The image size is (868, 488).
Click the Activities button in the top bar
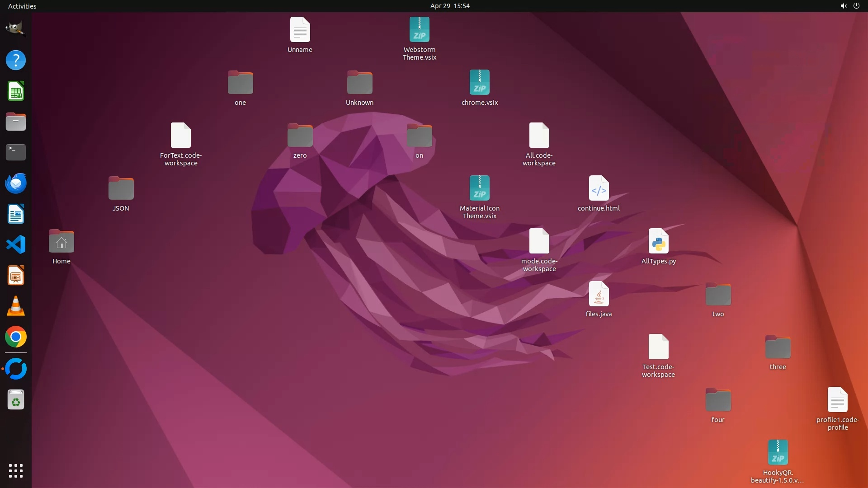(x=22, y=6)
